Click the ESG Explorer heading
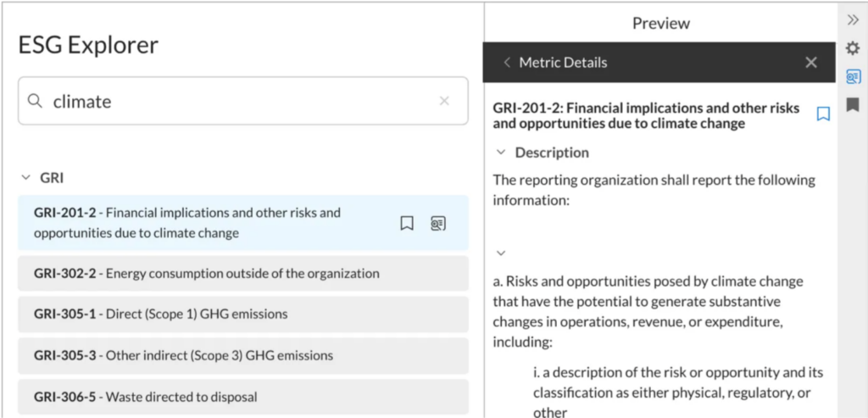 pos(88,45)
